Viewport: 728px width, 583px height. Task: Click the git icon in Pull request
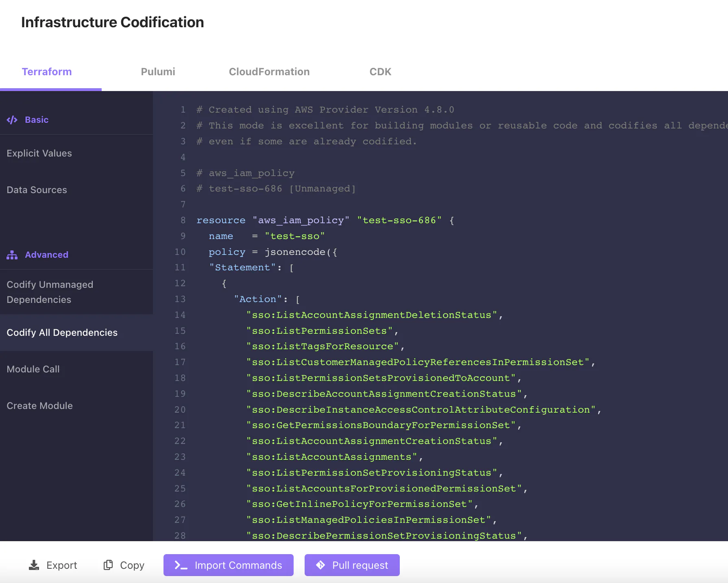(x=320, y=565)
